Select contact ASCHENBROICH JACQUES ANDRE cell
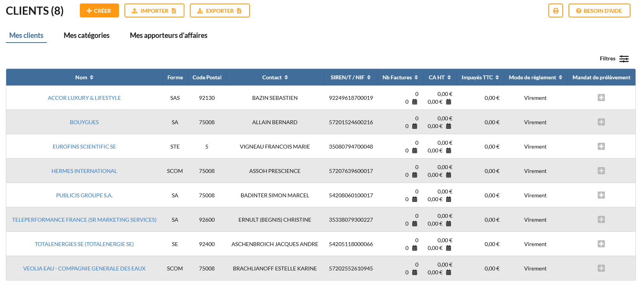The height and width of the screenshot is (289, 644). click(x=275, y=244)
